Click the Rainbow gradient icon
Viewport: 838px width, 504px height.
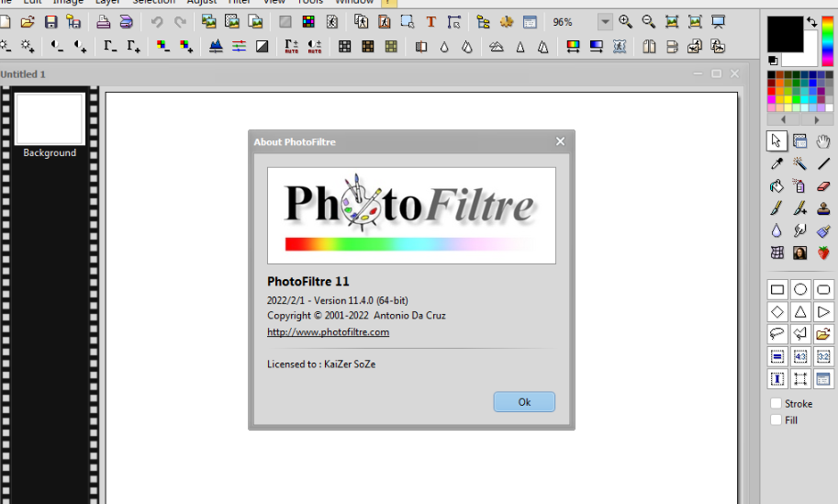pos(573,47)
